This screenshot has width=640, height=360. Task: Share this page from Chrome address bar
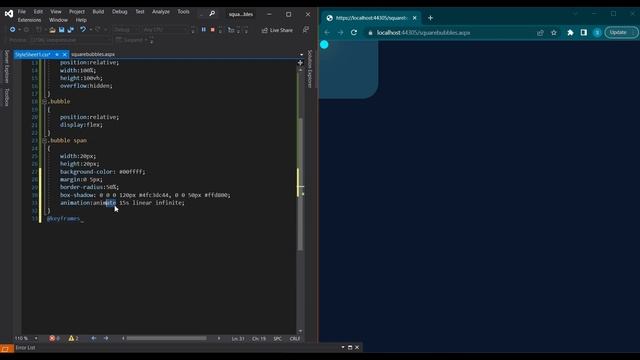[540, 33]
